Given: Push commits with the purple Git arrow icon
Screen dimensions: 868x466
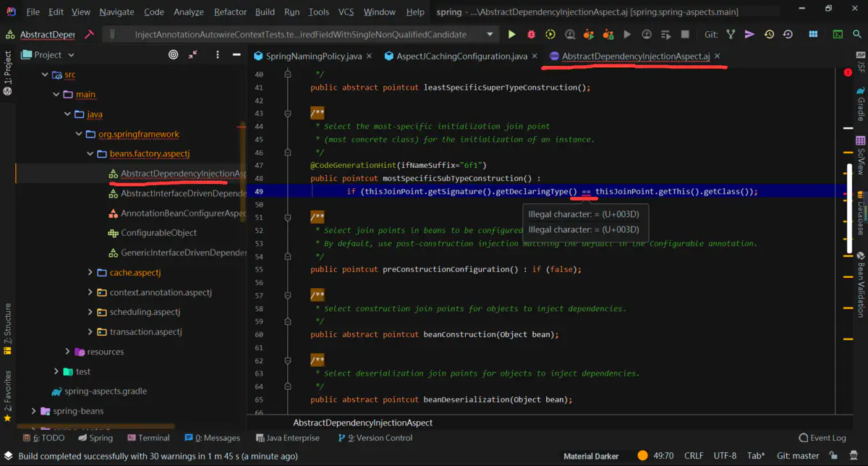Looking at the screenshot, I should coord(749,35).
